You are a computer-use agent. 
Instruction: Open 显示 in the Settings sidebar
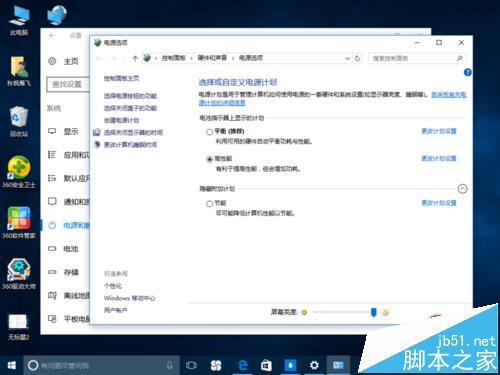coord(66,131)
